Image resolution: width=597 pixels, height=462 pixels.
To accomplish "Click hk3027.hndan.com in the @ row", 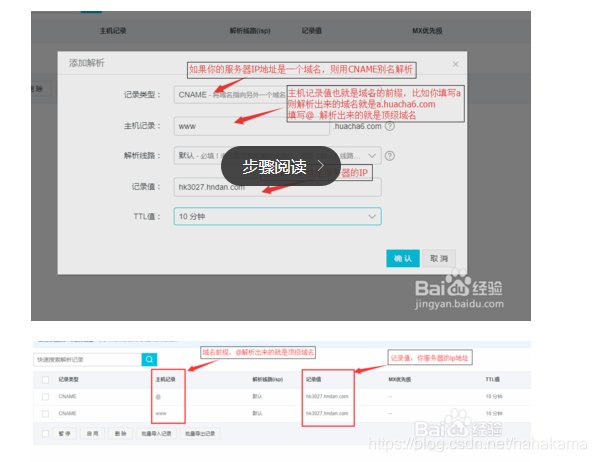I will pyautogui.click(x=327, y=396).
